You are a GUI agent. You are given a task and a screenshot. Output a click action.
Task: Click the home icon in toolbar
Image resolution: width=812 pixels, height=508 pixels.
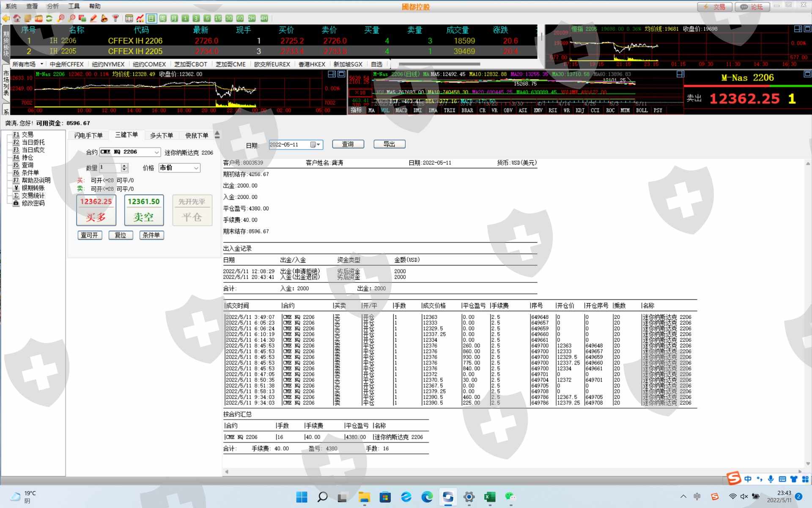coord(17,18)
